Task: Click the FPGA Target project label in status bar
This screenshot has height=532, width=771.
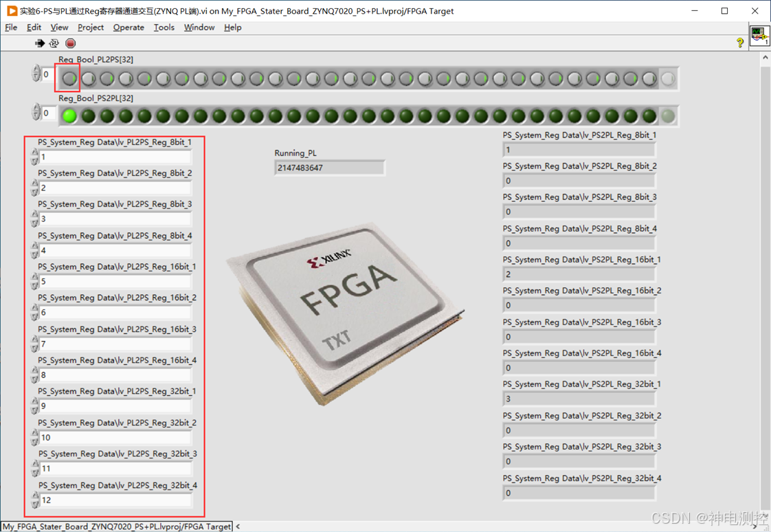Action: pos(117,527)
